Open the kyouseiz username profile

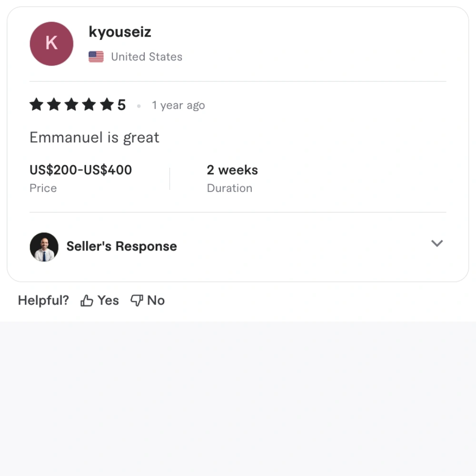pos(120,32)
